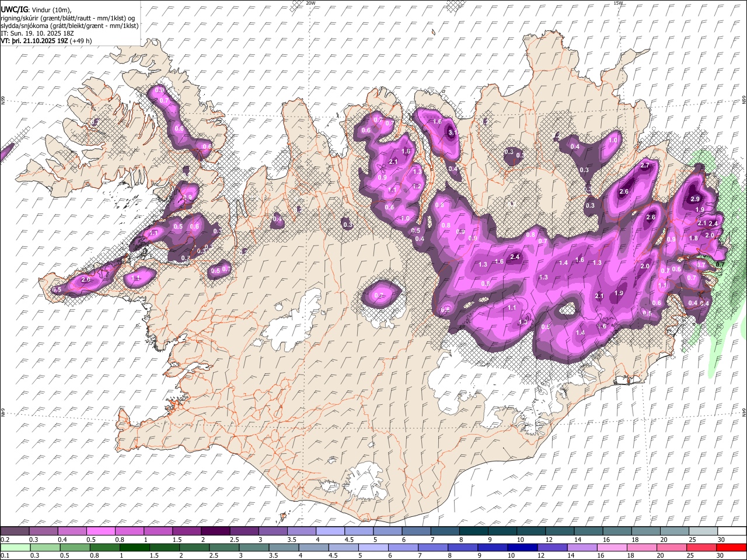
Task: Click the 'slydda/snjókoma' legend description line
Action: (70, 26)
